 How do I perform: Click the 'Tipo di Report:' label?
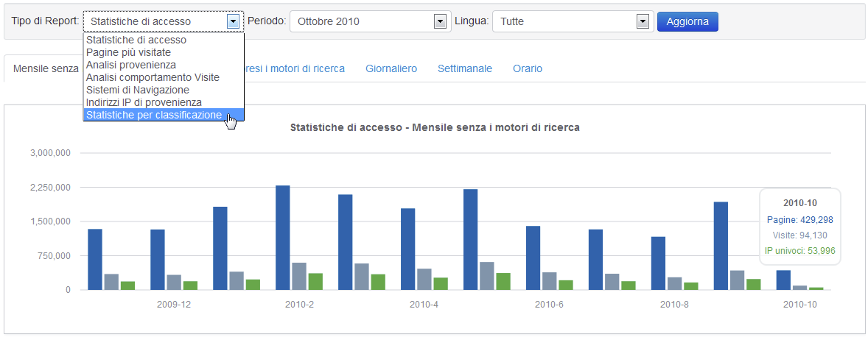click(46, 21)
